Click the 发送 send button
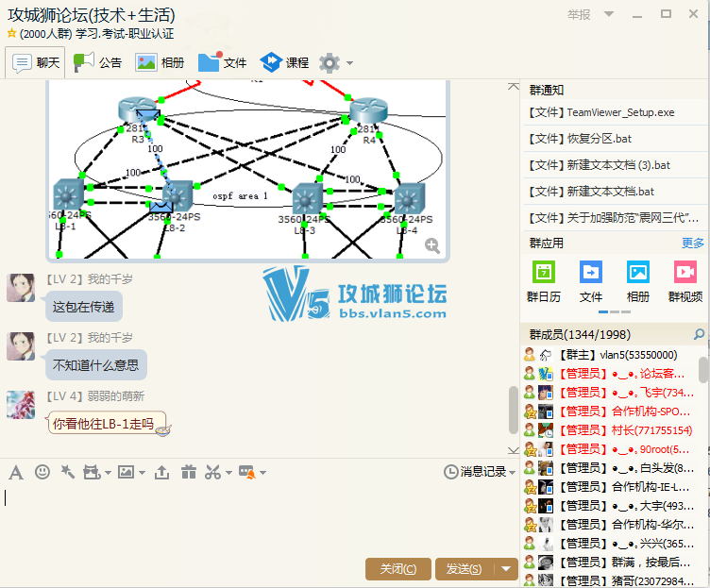The image size is (710, 588). (465, 568)
